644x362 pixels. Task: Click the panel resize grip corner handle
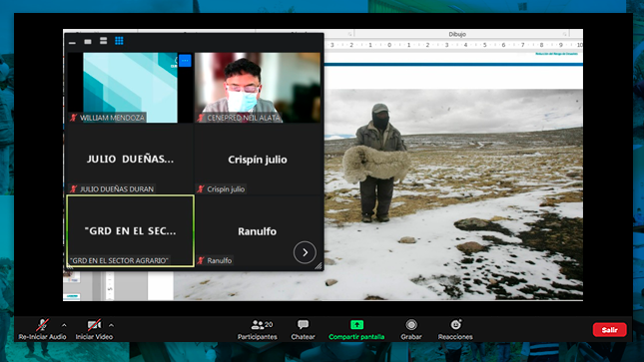[319, 266]
